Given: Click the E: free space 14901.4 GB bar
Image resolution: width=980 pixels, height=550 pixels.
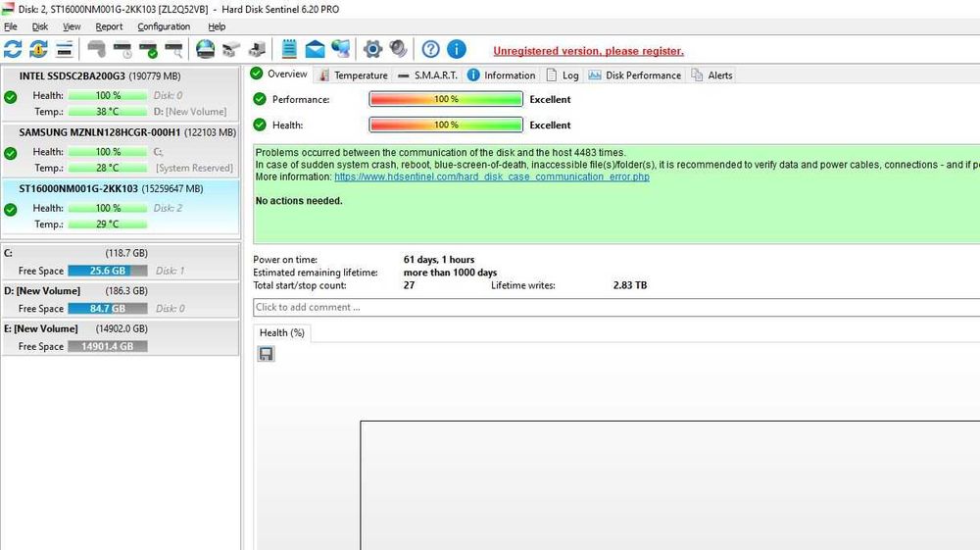Looking at the screenshot, I should [x=108, y=346].
